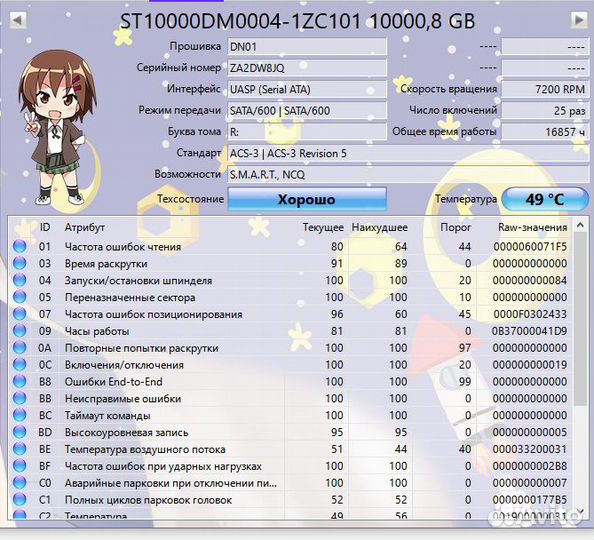Click status icon for Аварийные парковки row
This screenshot has width=594, height=540.
pos(20,483)
